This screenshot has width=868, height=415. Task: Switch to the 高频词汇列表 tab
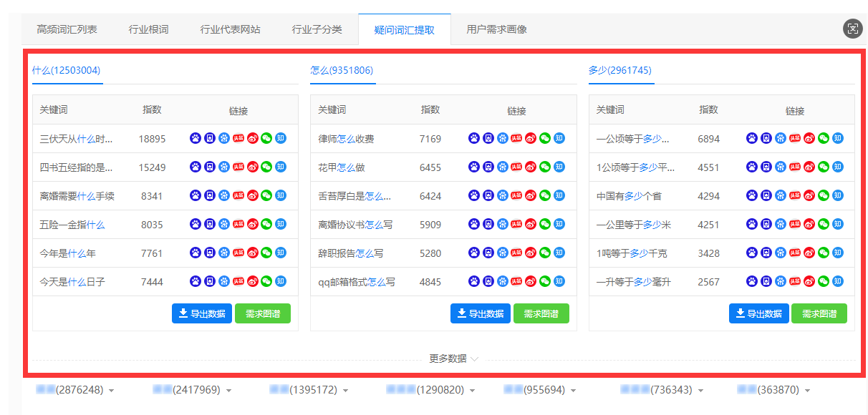point(67,29)
